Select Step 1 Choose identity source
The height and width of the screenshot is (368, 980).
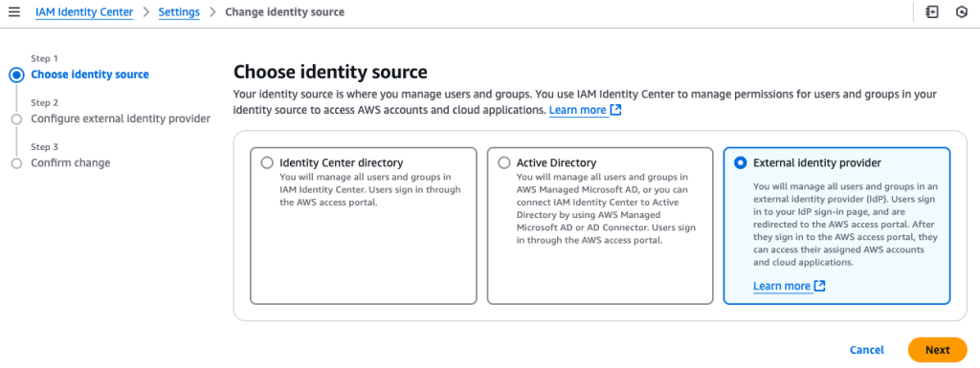pyautogui.click(x=90, y=75)
